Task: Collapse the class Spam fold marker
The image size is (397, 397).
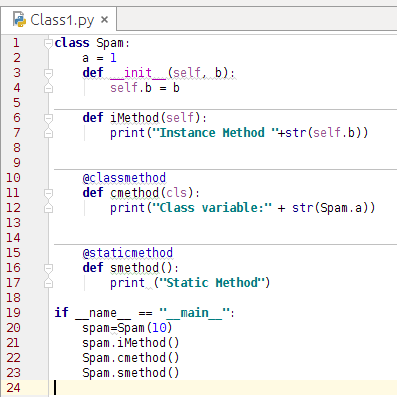Action: (x=48, y=43)
